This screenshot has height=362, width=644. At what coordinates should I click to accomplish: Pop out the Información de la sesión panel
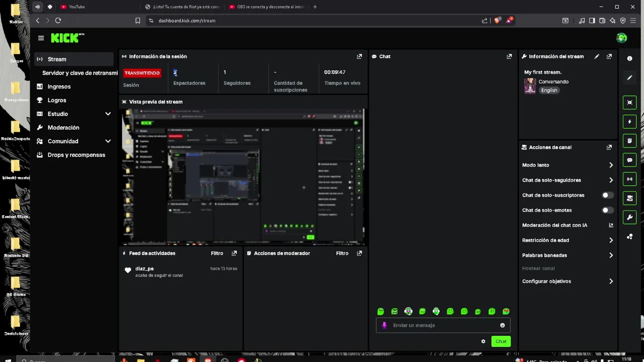pos(359,56)
